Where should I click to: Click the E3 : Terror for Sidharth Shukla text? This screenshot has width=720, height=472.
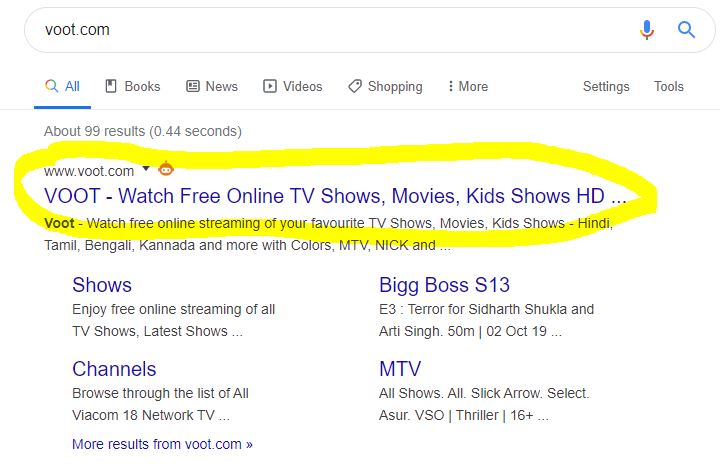(x=486, y=309)
